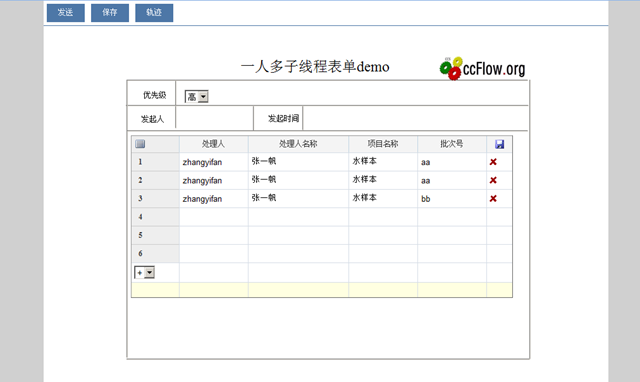Viewport: 640px width, 382px height.
Task: Click the select-all icon in table header corner
Action: coord(140,144)
